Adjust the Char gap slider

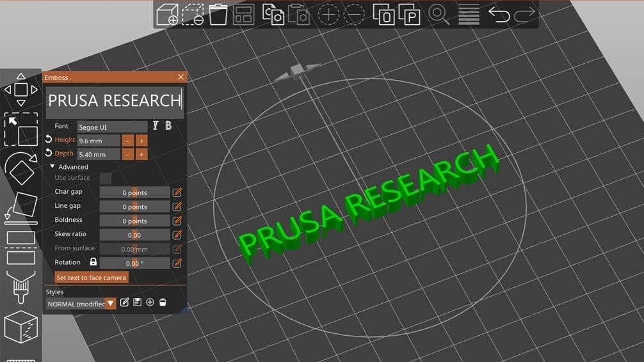134,193
